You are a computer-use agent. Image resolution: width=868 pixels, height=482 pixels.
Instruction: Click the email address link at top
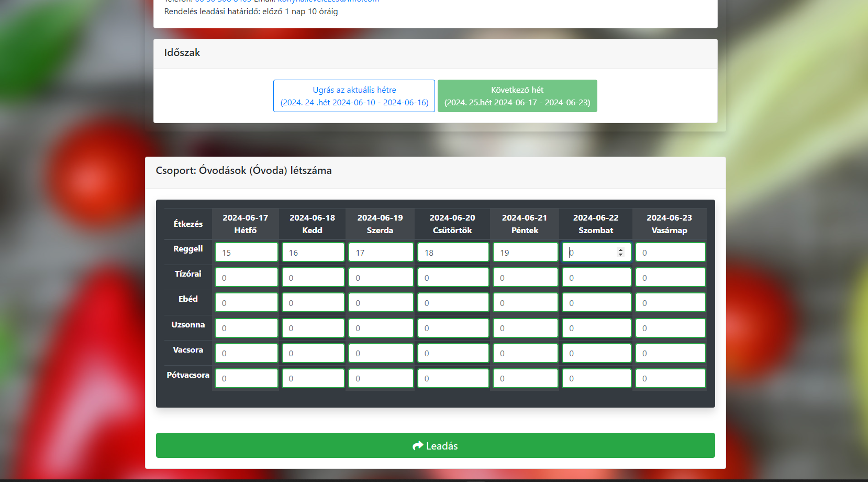pyautogui.click(x=328, y=1)
